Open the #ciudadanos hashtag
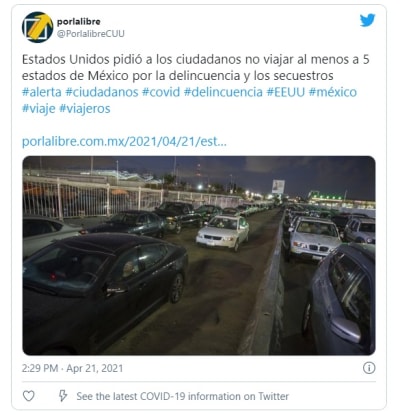 [102, 92]
